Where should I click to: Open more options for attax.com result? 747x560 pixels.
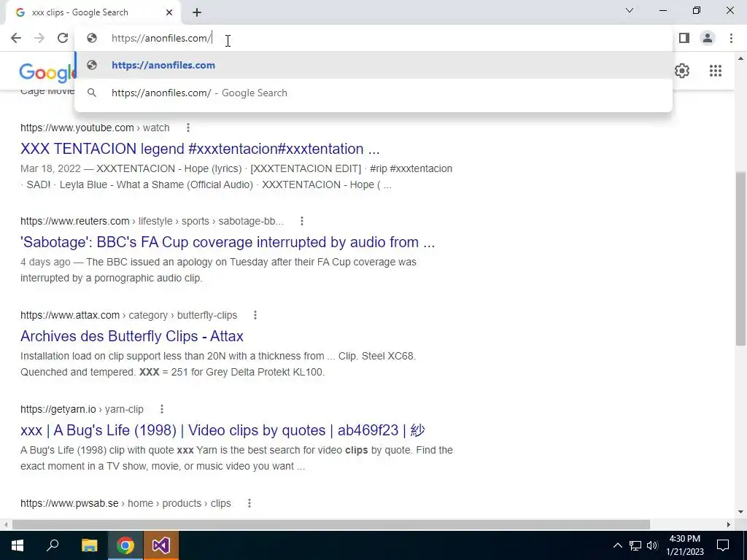[255, 315]
